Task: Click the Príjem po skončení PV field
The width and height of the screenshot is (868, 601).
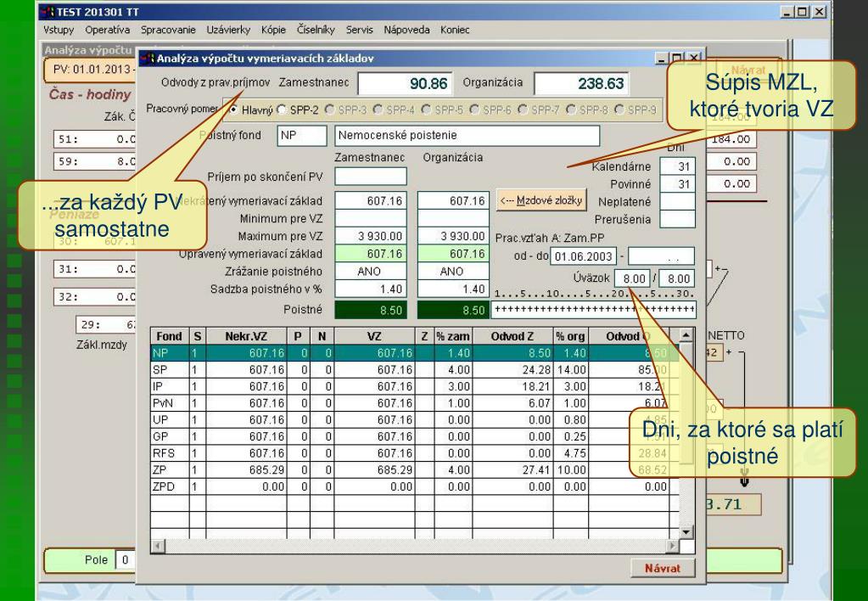Action: (370, 177)
